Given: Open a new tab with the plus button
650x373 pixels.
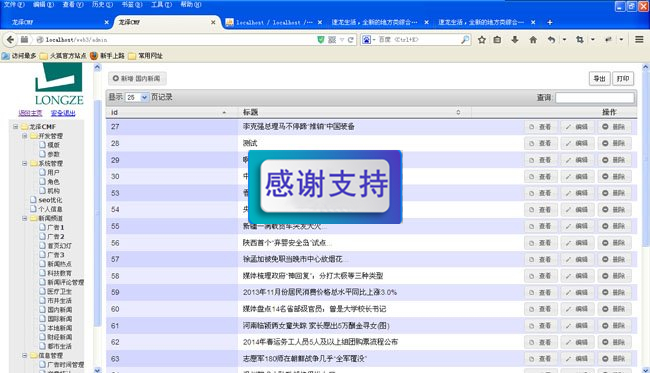Looking at the screenshot, I should [550, 22].
